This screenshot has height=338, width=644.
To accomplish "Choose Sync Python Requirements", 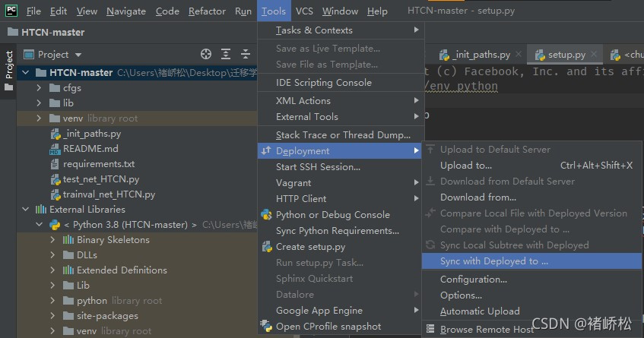I will click(x=341, y=231).
